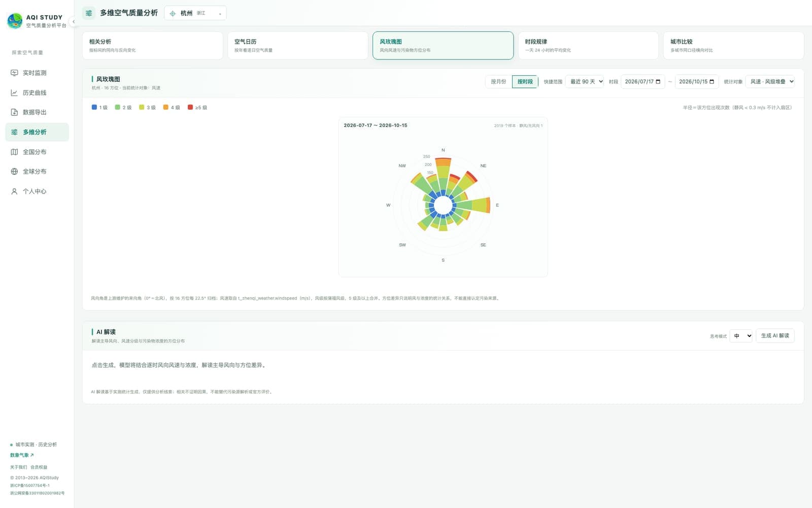Toggle the 2 级 legend series

(x=123, y=108)
